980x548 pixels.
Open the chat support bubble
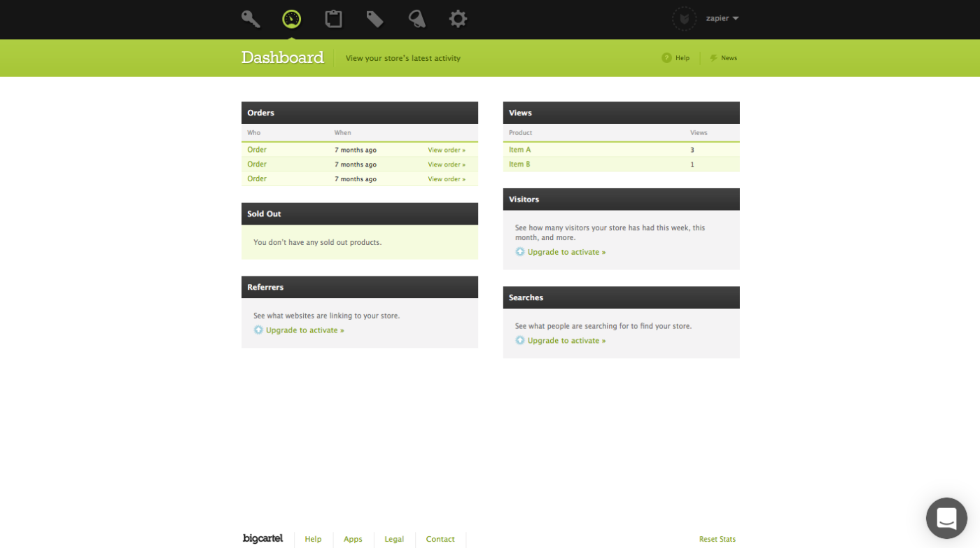click(x=946, y=519)
